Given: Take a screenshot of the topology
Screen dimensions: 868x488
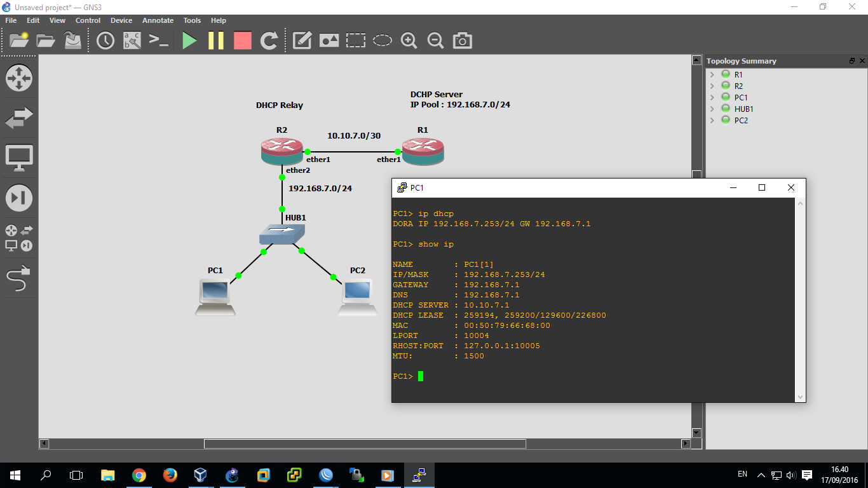Looking at the screenshot, I should coord(462,40).
